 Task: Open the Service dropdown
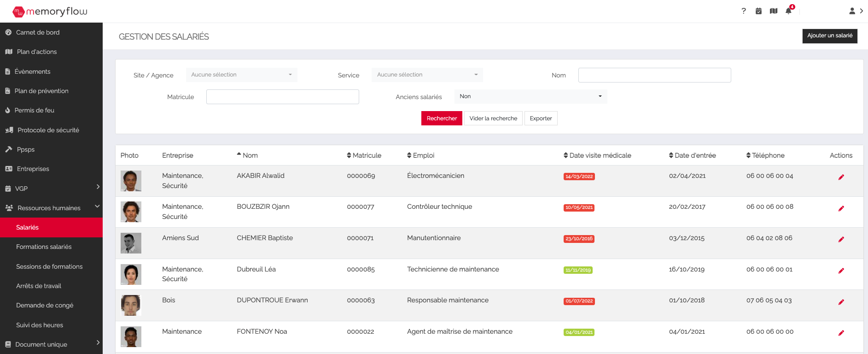(x=427, y=75)
